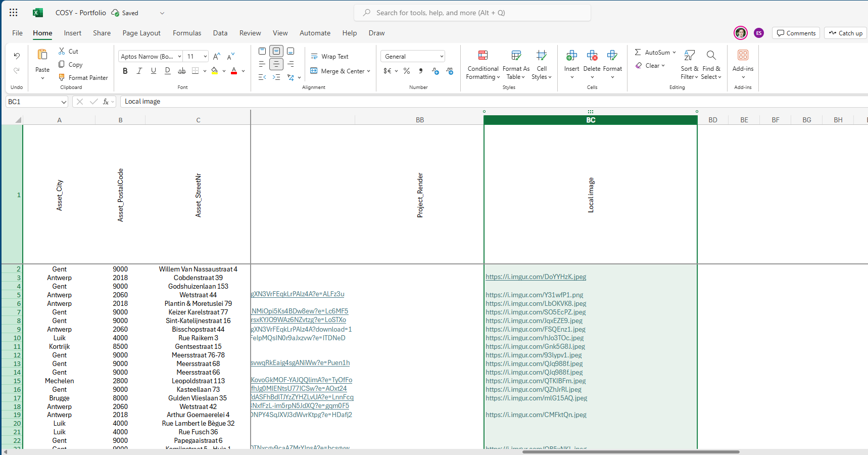Viewport: 868px width, 455px height.
Task: Click the insert function fx icon
Action: coord(106,102)
